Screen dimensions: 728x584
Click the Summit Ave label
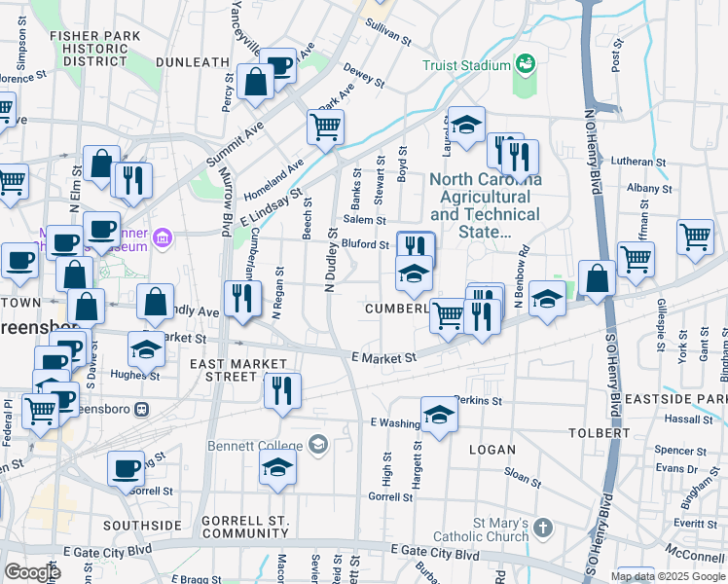(x=235, y=144)
